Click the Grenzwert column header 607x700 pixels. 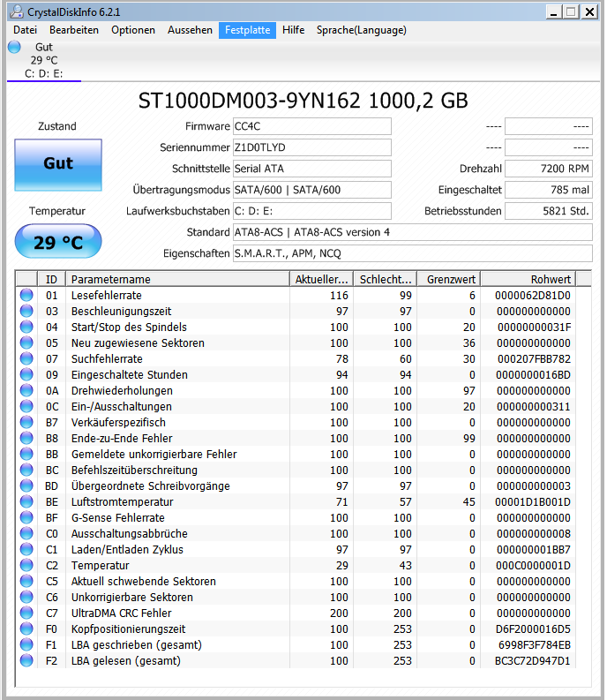pyautogui.click(x=448, y=279)
